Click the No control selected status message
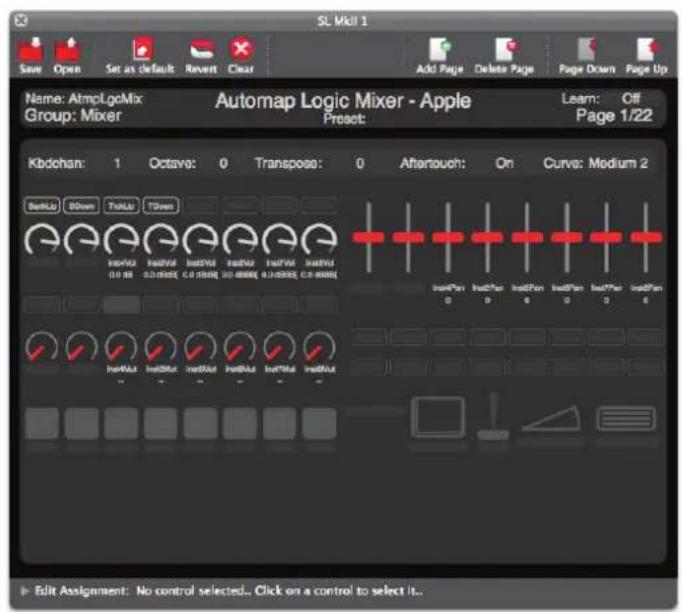 click(279, 591)
